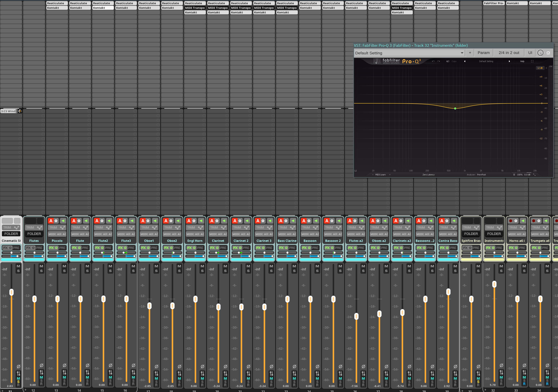The image size is (558, 392).
Task: Click the volume fader of Flutes a2
Action: (356, 316)
